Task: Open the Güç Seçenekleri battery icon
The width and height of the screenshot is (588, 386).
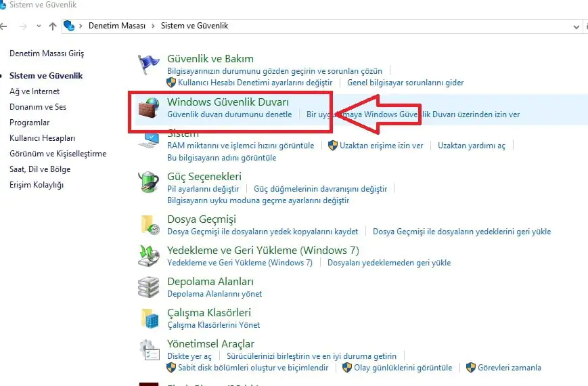Action: 149,182
